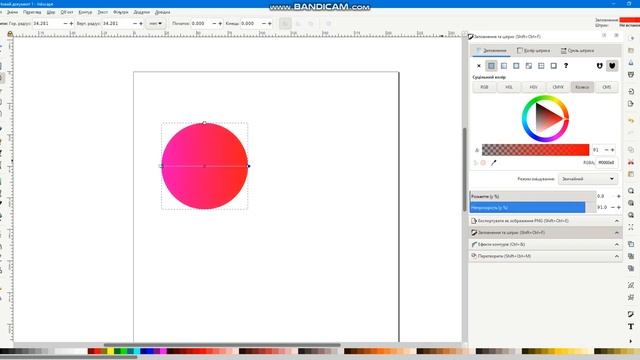Open the Edit (Зміни) menu
The image size is (640, 360).
tap(12, 12)
